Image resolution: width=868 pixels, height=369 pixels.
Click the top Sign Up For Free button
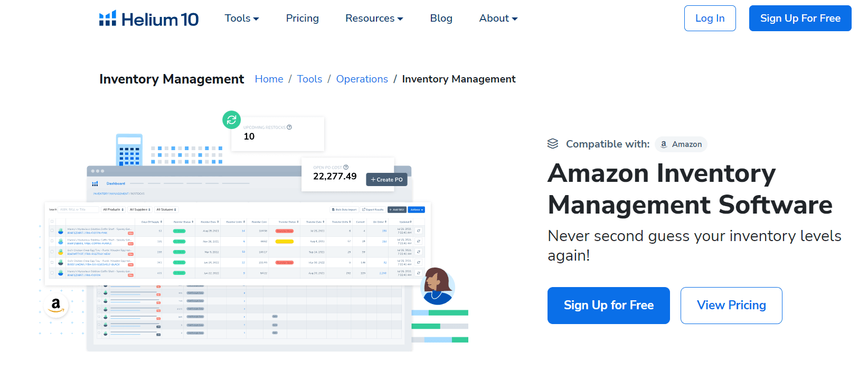800,19
